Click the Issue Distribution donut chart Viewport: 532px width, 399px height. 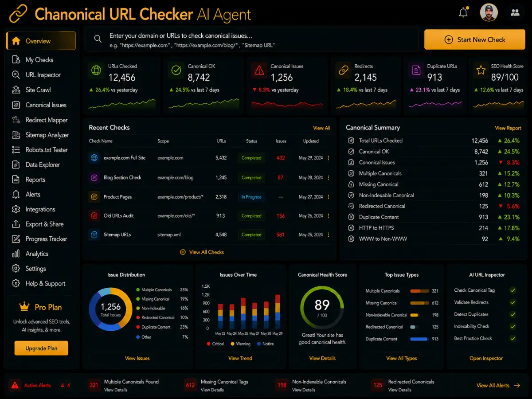(x=110, y=309)
